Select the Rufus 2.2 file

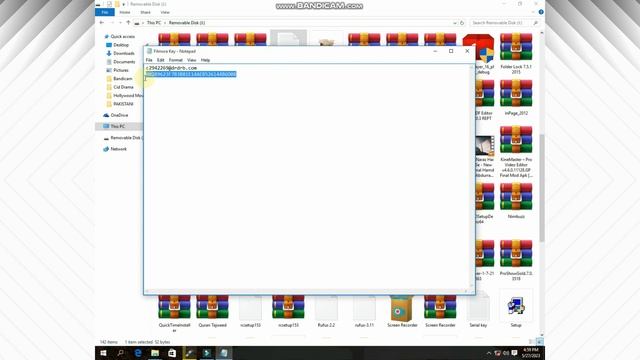[x=326, y=312]
